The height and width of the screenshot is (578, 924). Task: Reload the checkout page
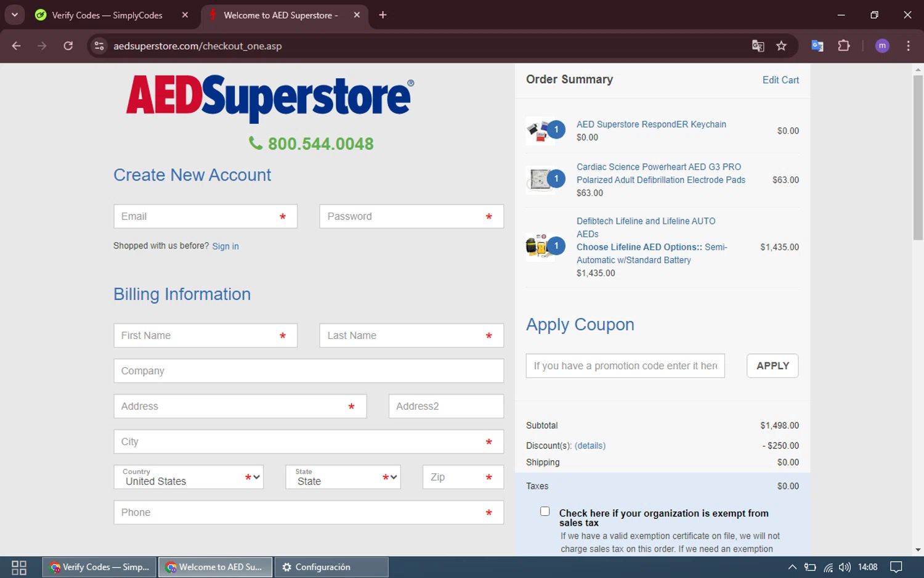coord(68,46)
